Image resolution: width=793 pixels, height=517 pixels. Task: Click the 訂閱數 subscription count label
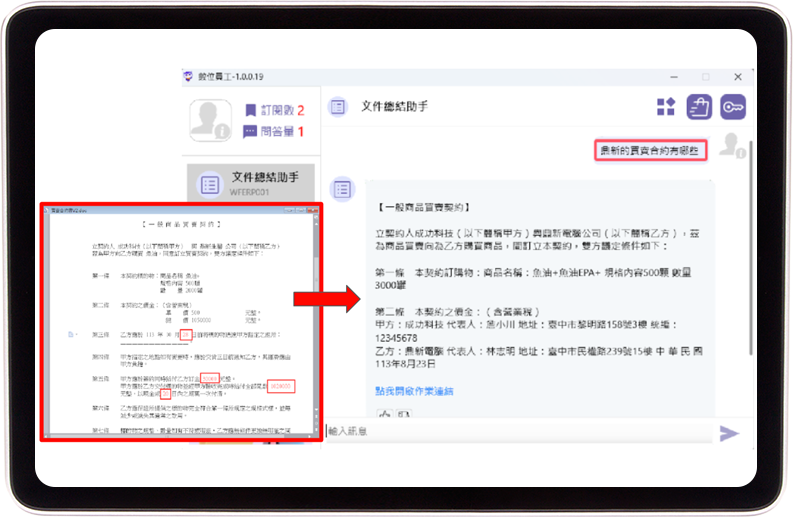(276, 110)
